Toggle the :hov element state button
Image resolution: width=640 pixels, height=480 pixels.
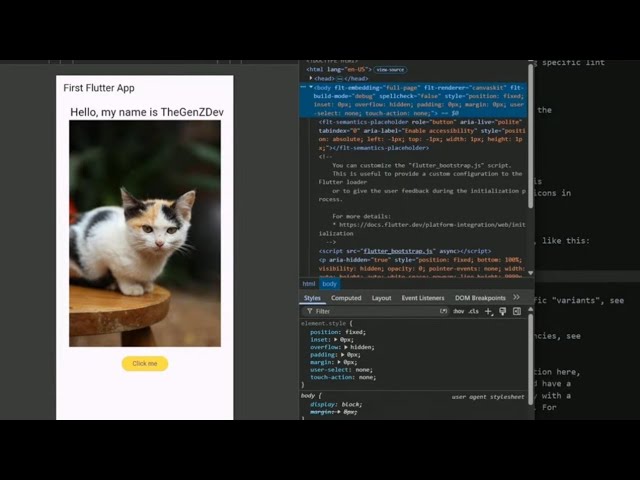458,311
